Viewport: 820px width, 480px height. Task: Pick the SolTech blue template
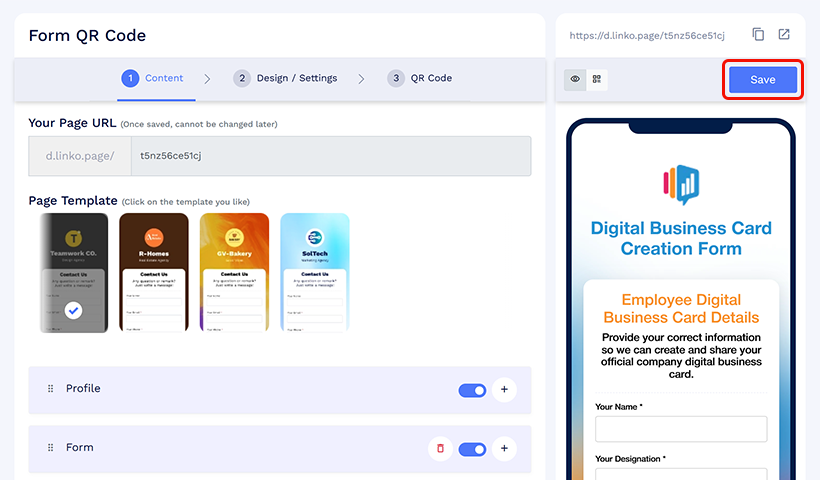click(314, 272)
